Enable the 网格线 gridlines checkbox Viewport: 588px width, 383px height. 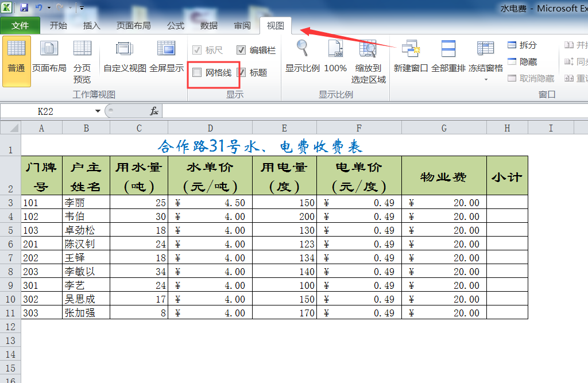point(198,72)
